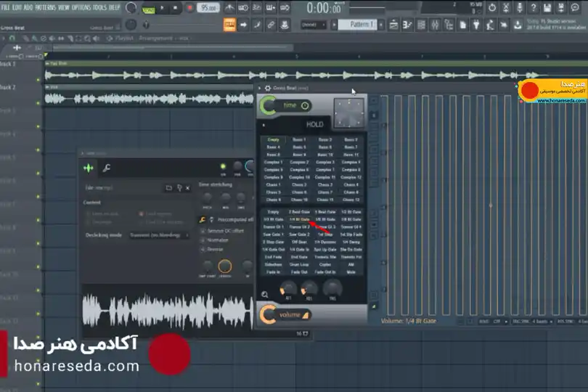Image resolution: width=588 pixels, height=392 pixels.
Task: Open Gross Beat plugin gear options
Action: 267,88
